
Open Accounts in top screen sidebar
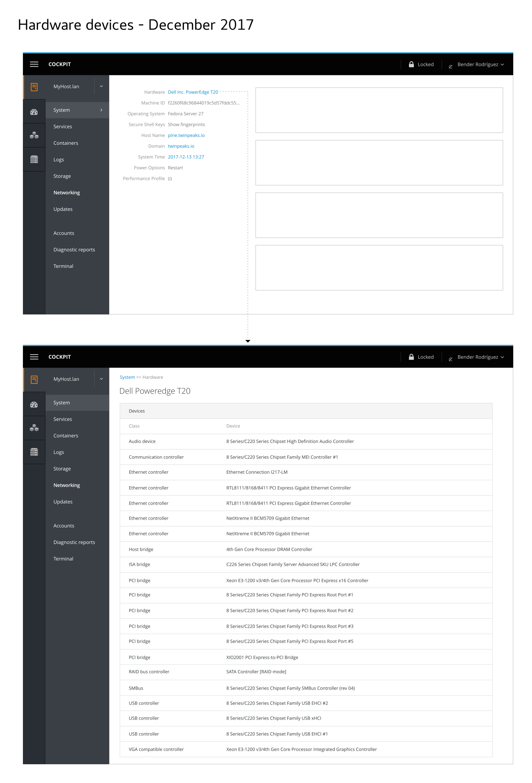[x=64, y=233]
